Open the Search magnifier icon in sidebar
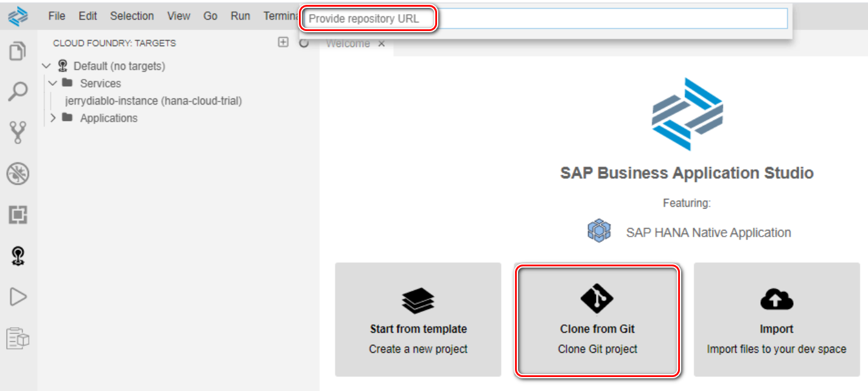The width and height of the screenshot is (868, 391). click(18, 92)
